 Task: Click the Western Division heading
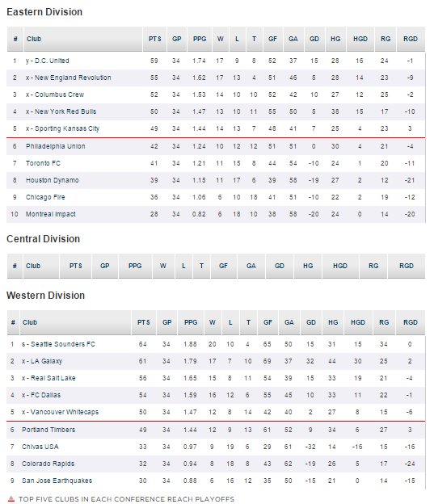(x=46, y=296)
